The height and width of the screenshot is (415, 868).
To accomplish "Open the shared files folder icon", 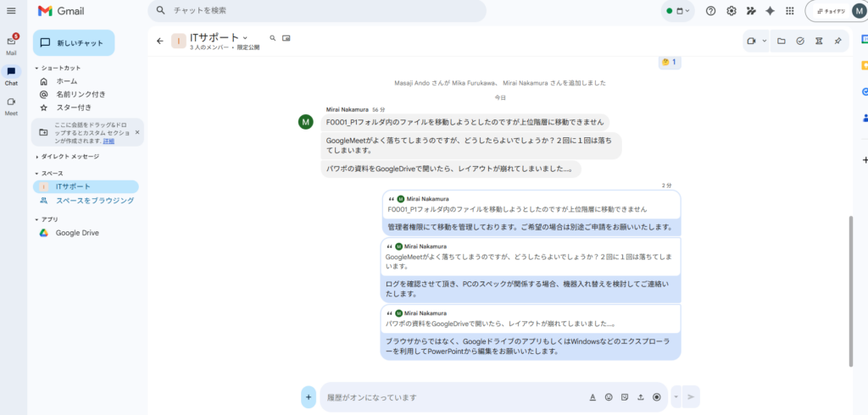I will [x=781, y=41].
